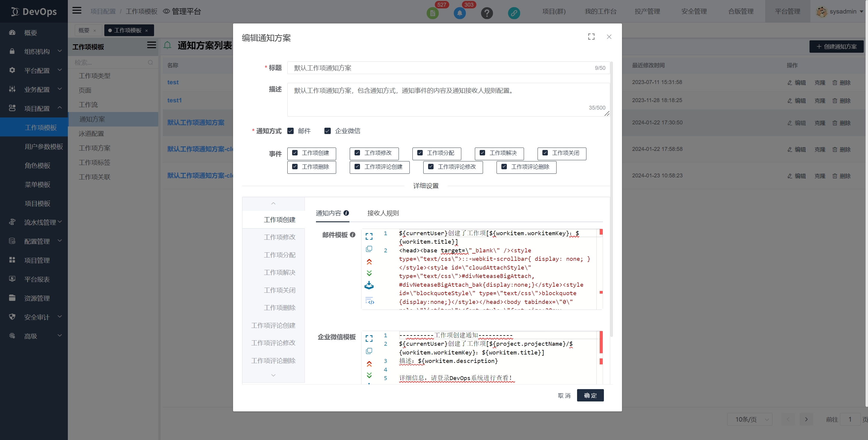Expand 平台配置 sidebar menu
Screen dimensions: 868x440
[x=36, y=70]
